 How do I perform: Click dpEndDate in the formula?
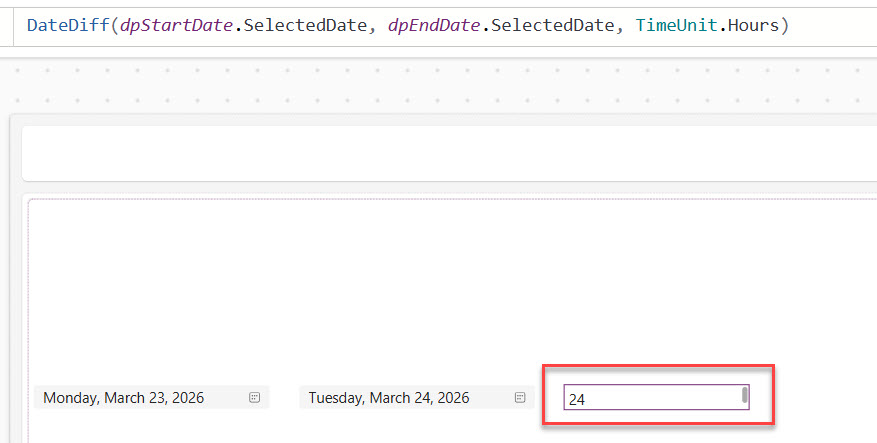pos(434,26)
